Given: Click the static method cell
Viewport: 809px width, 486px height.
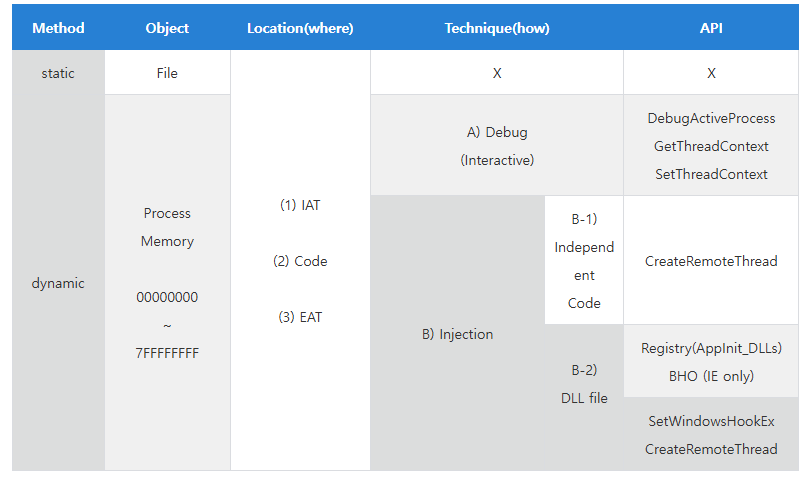Looking at the screenshot, I should click(58, 73).
